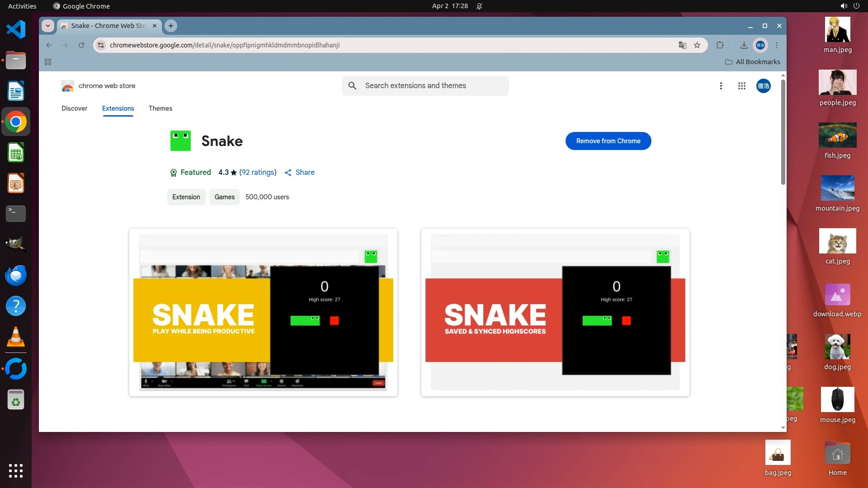Launch Thunderbird from the dock
Image resolution: width=868 pixels, height=488 pixels.
tap(16, 275)
